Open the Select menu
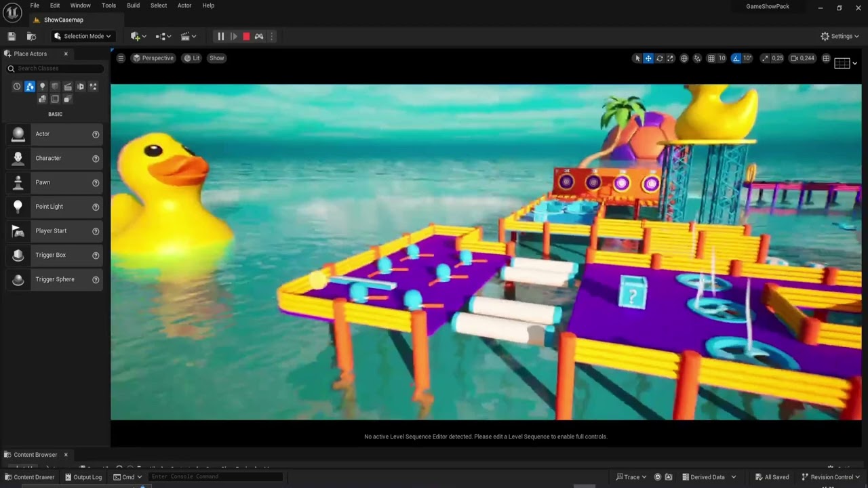 point(159,5)
